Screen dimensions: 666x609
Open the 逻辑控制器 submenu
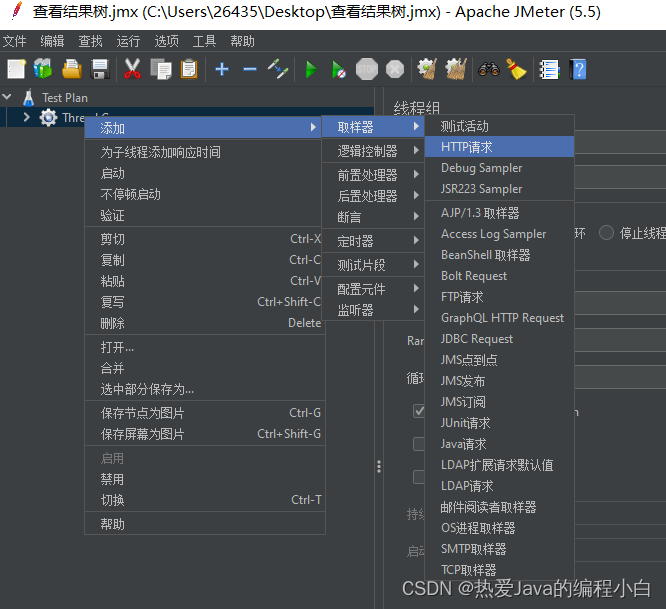tap(373, 151)
